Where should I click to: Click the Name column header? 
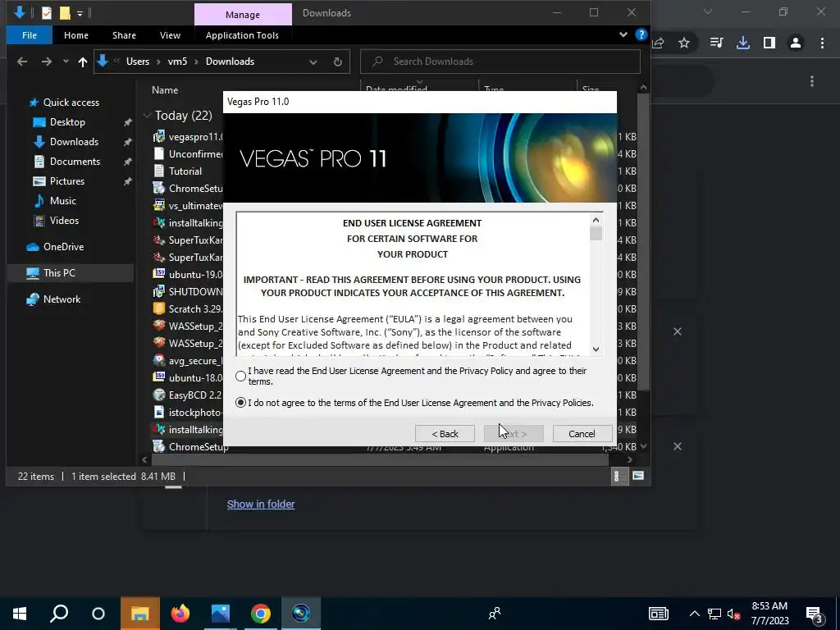[x=165, y=90]
